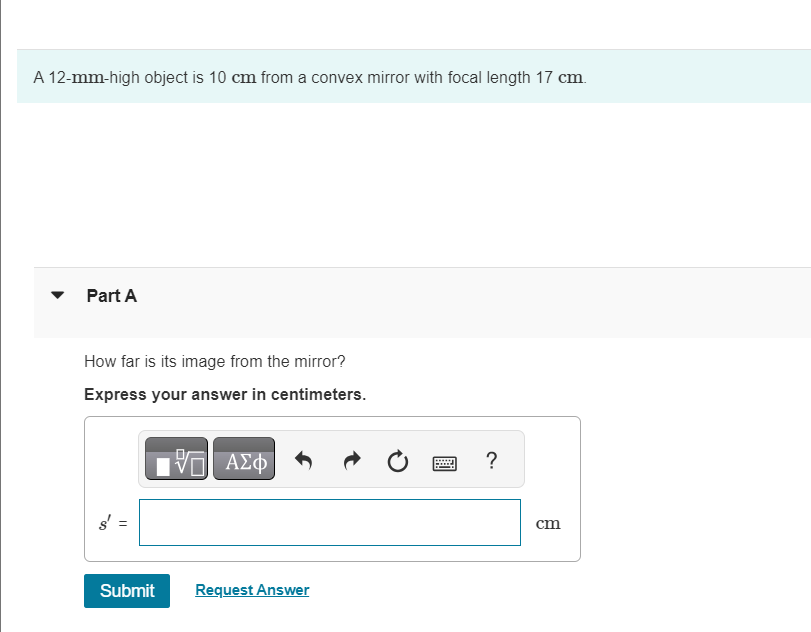The image size is (811, 632).
Task: Undo the last answer edit
Action: (304, 460)
